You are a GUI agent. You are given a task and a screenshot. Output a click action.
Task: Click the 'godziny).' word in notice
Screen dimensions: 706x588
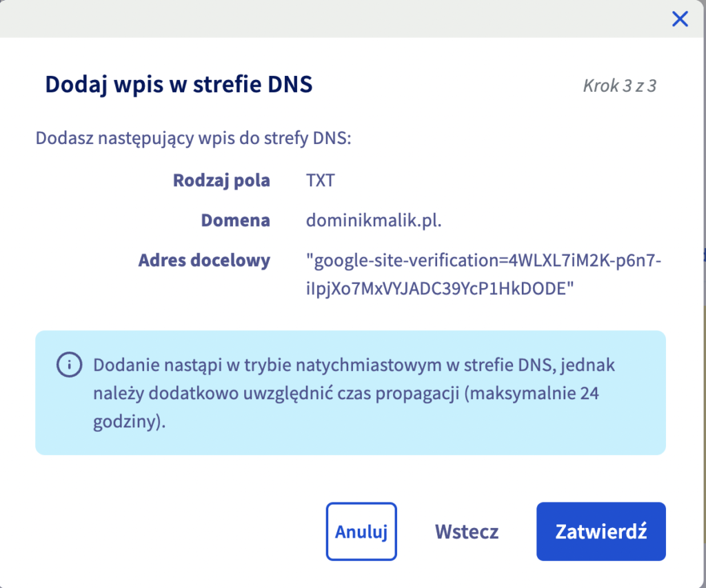pos(129,422)
